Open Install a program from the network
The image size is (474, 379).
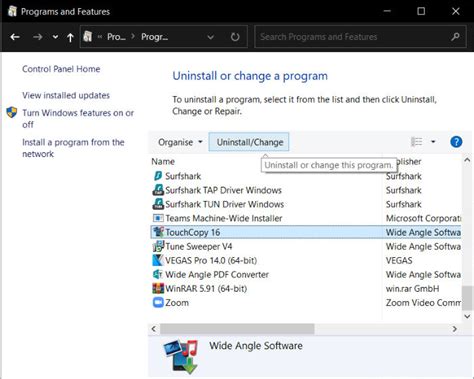[73, 148]
